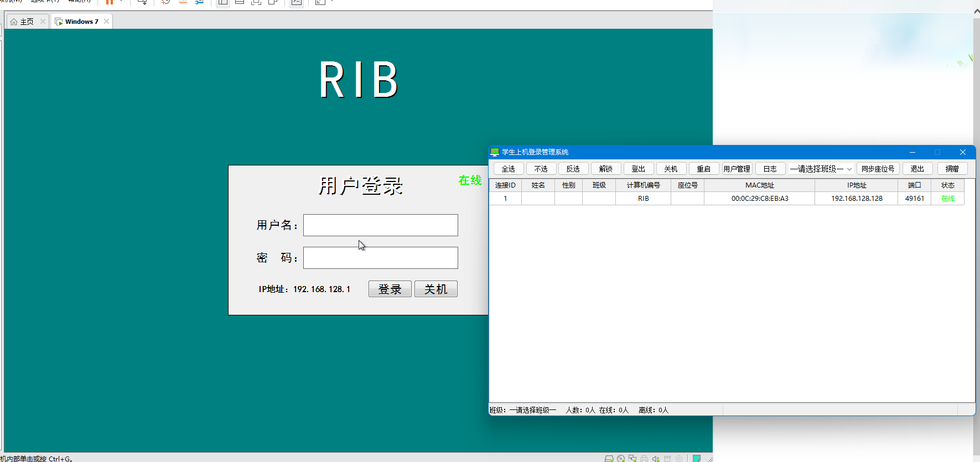Screen dimensions: 980x462
Task: Click the 座位号 column header
Action: 688,185
